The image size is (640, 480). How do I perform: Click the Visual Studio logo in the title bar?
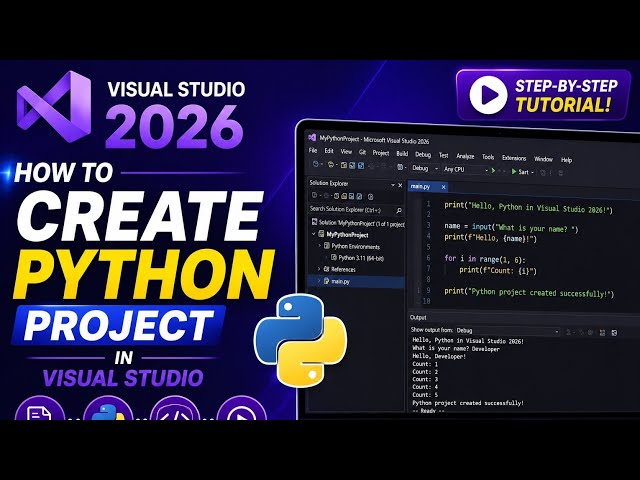pos(312,138)
